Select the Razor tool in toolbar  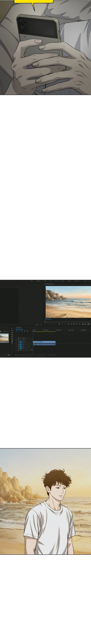click(x=12, y=335)
